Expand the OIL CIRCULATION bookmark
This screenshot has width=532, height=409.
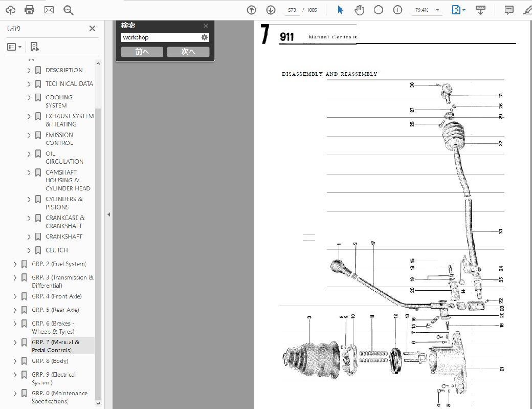coord(29,154)
